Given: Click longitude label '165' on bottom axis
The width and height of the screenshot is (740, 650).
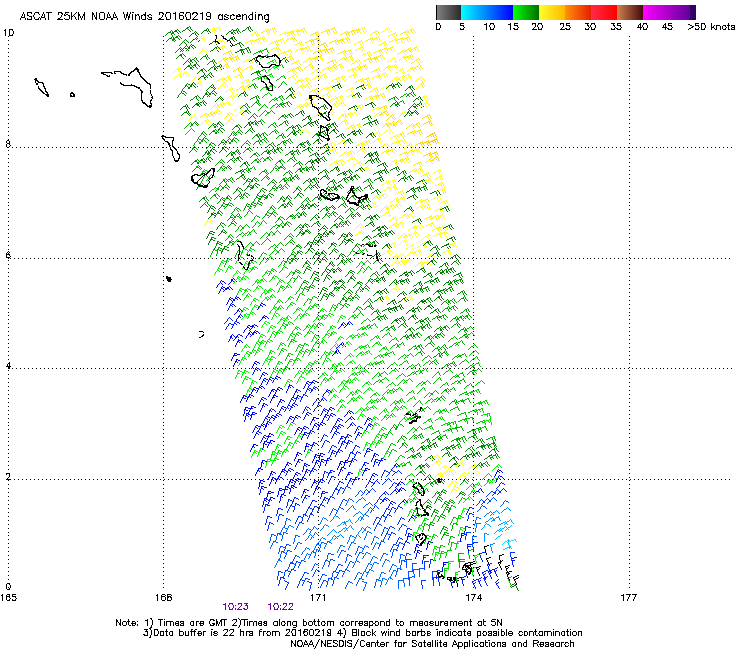Looking at the screenshot, I should (x=8, y=598).
